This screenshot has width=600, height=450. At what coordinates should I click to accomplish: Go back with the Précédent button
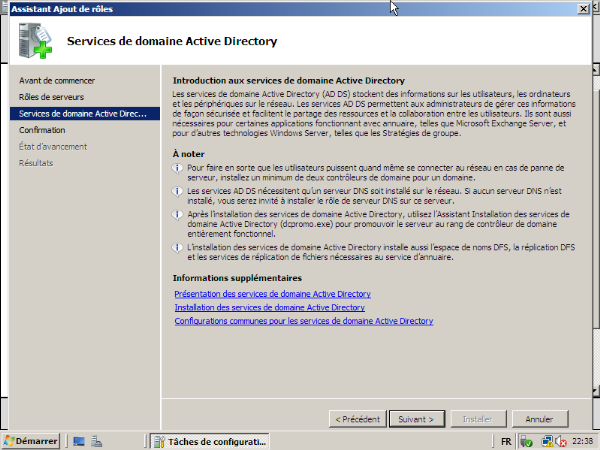click(x=357, y=418)
